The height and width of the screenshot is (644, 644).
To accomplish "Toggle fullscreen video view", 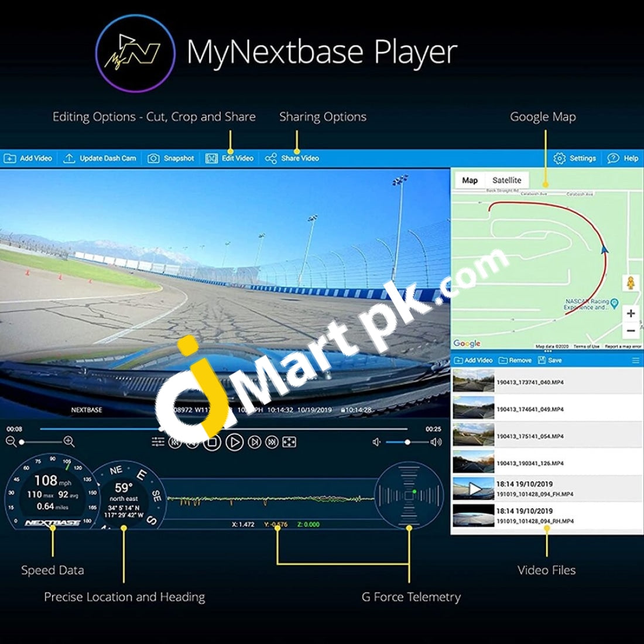I will pos(289,443).
